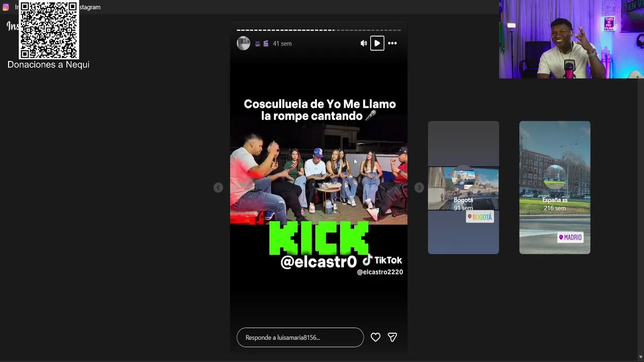This screenshot has width=644, height=362.
Task: Click the @elcastro2220 TikTok handle
Action: (x=380, y=272)
